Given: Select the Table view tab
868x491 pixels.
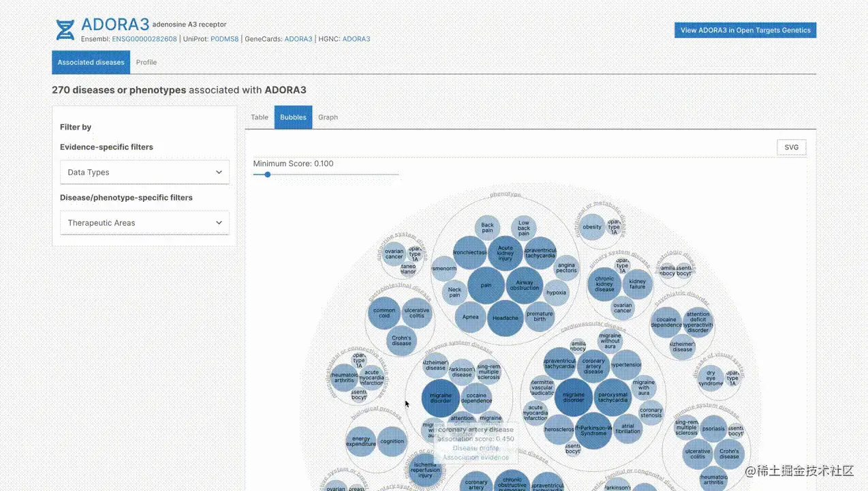Looking at the screenshot, I should coord(260,117).
